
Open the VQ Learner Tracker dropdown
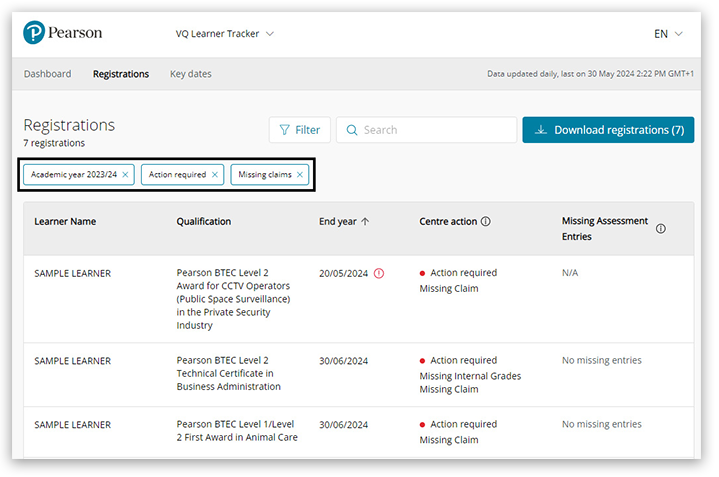[x=224, y=34]
